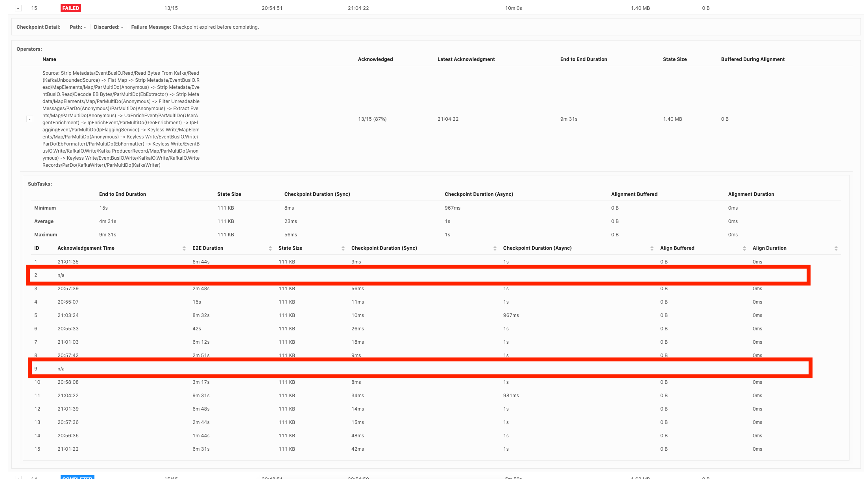
Task: Click Acknowledgement Time column header text
Action: [86, 248]
